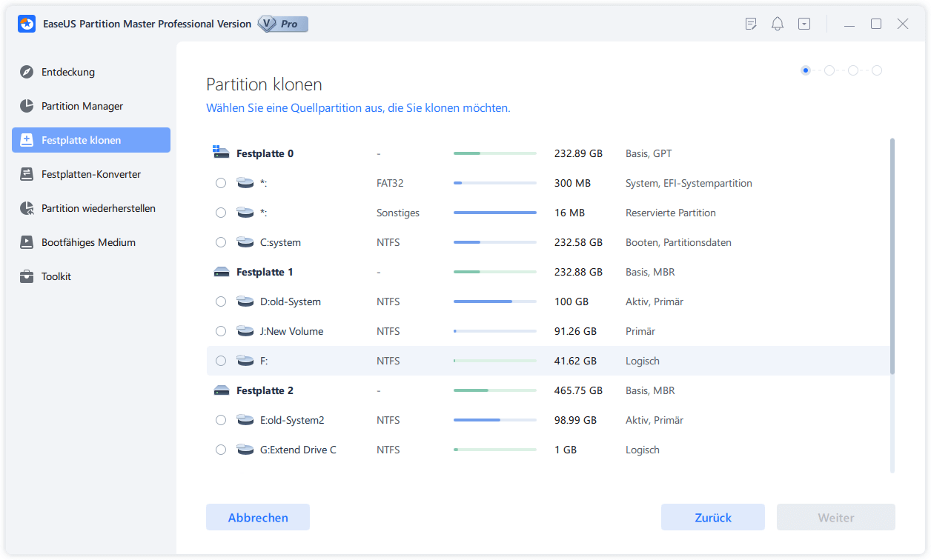Click the Festplatte 0 header row label
931x560 pixels.
click(265, 153)
